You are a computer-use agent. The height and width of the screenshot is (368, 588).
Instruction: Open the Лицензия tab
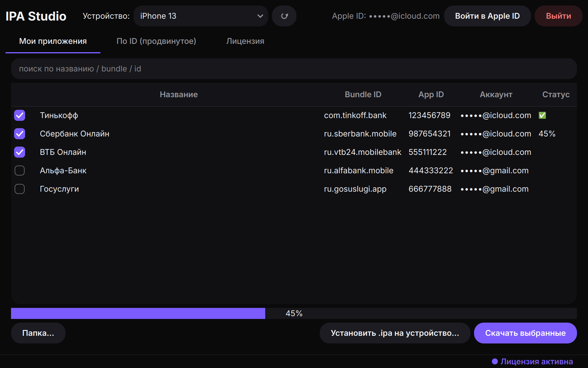click(x=245, y=41)
